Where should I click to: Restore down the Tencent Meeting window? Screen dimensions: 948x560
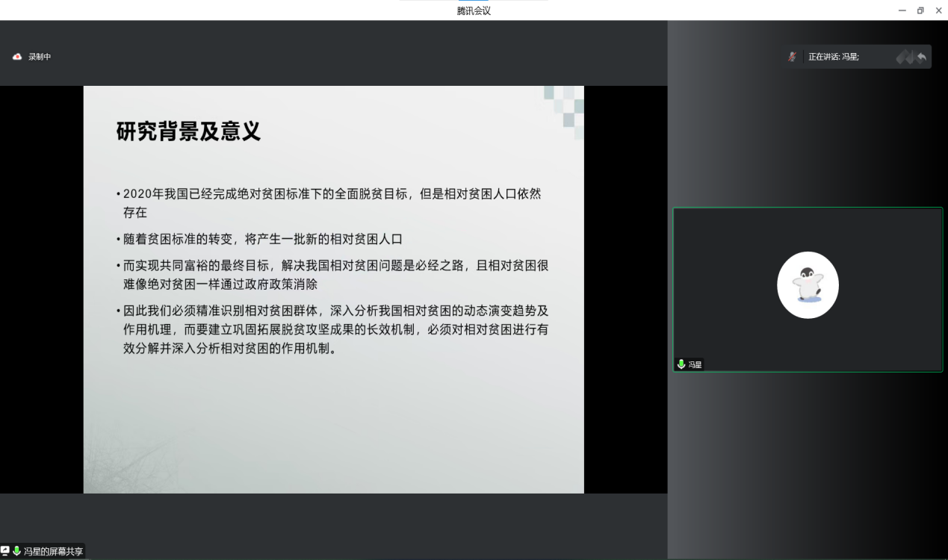tap(920, 10)
